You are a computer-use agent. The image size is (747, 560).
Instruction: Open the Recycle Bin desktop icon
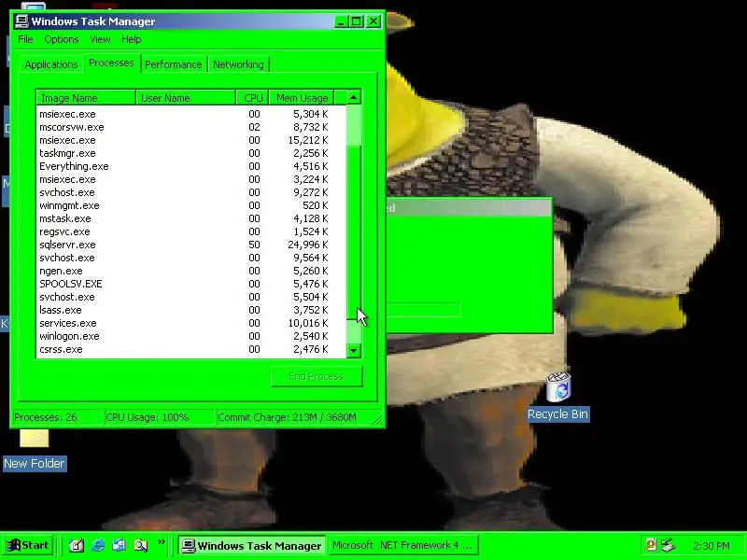[557, 397]
